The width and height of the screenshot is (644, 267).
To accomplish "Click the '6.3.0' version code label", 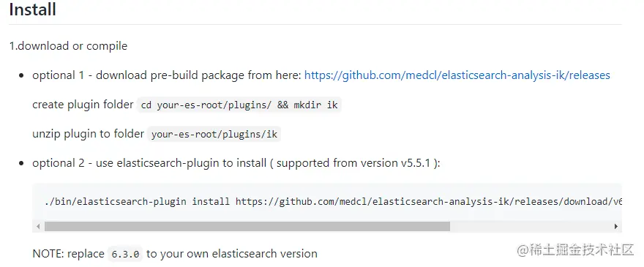I will 125,254.
